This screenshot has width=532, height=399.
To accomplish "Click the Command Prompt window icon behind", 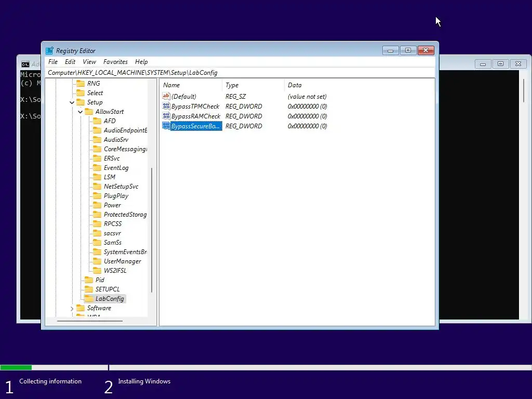I will point(25,64).
